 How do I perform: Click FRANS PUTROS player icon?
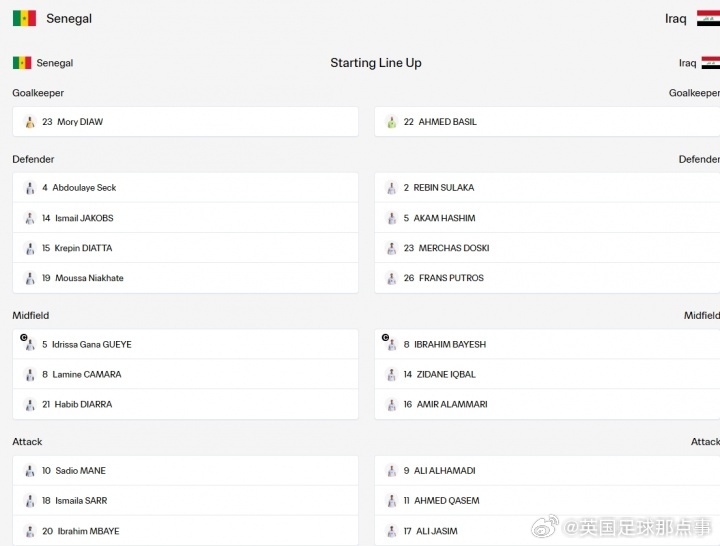(x=392, y=278)
